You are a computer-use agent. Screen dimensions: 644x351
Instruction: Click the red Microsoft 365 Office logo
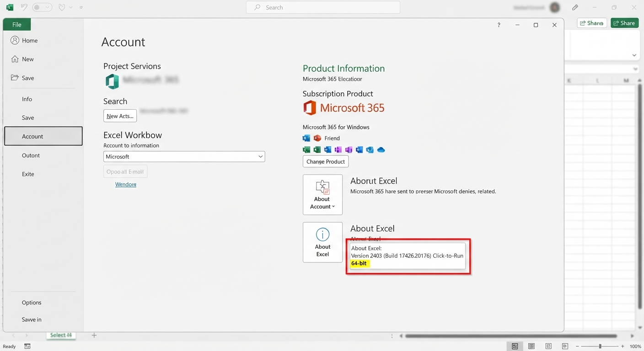coord(310,108)
